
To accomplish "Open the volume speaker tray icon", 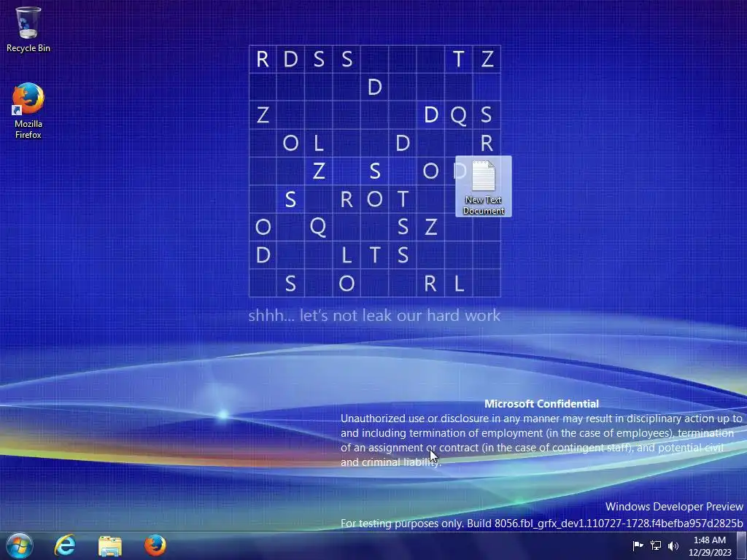I will coord(673,545).
